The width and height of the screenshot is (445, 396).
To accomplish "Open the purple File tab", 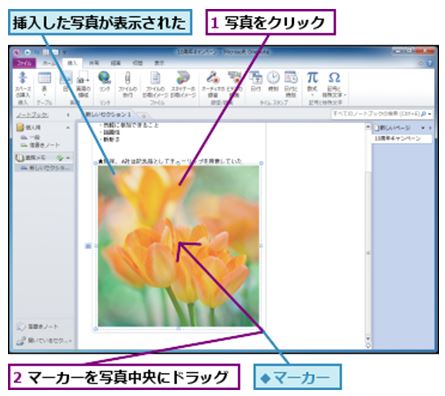I will tap(24, 63).
